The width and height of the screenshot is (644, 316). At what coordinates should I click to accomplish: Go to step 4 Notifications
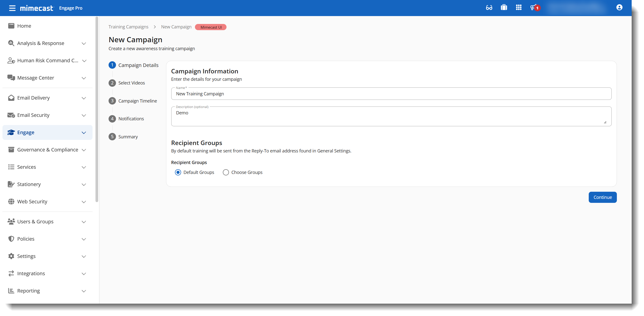(126, 119)
